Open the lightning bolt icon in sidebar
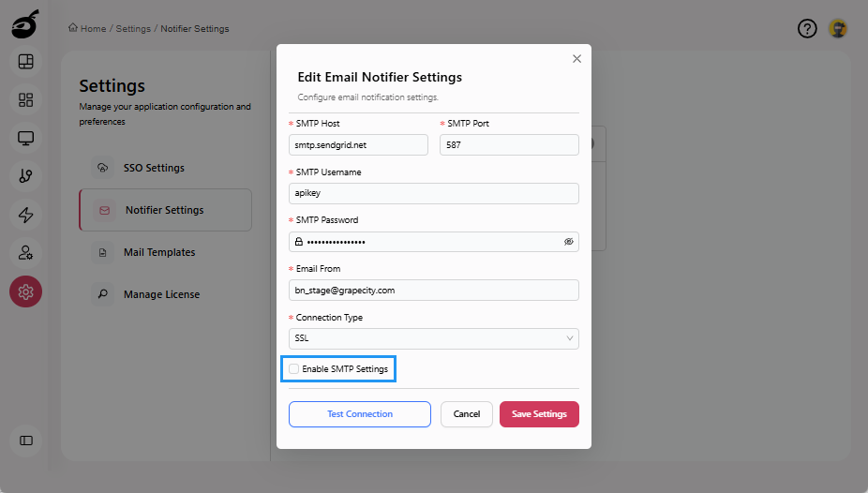Viewport: 868px width, 493px height. [25, 215]
